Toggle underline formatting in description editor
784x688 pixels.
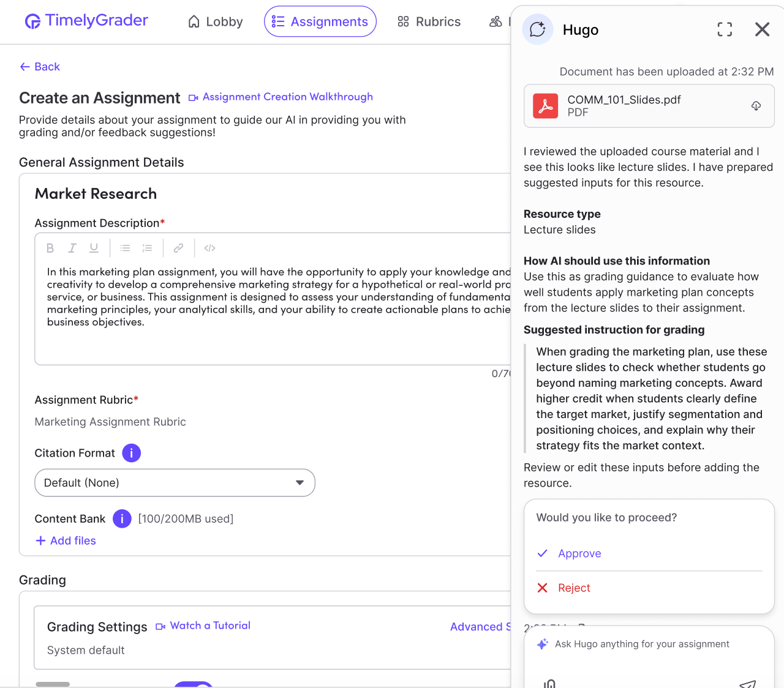tap(94, 248)
